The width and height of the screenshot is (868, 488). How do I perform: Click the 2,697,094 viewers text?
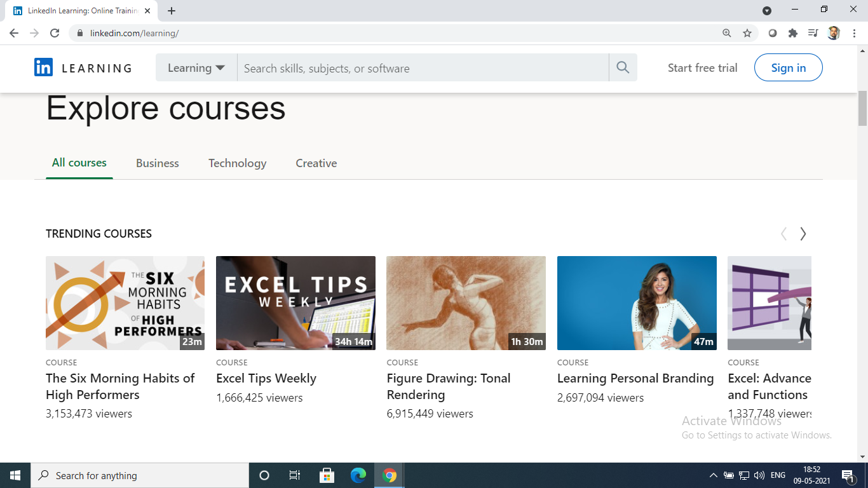(x=600, y=398)
